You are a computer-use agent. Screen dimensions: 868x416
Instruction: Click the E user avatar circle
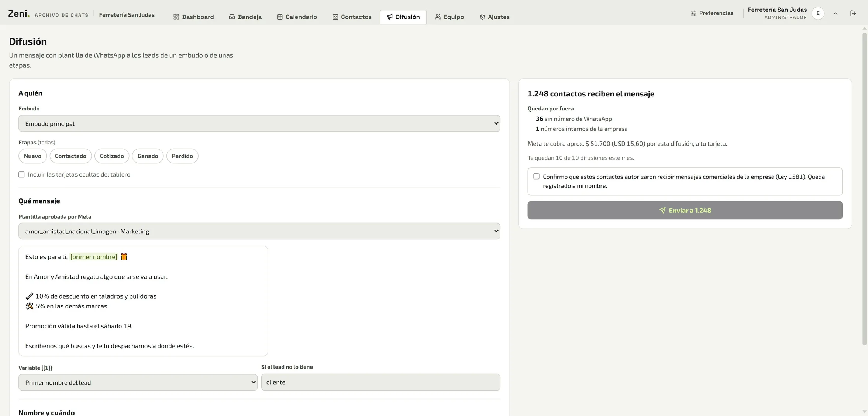pos(818,13)
